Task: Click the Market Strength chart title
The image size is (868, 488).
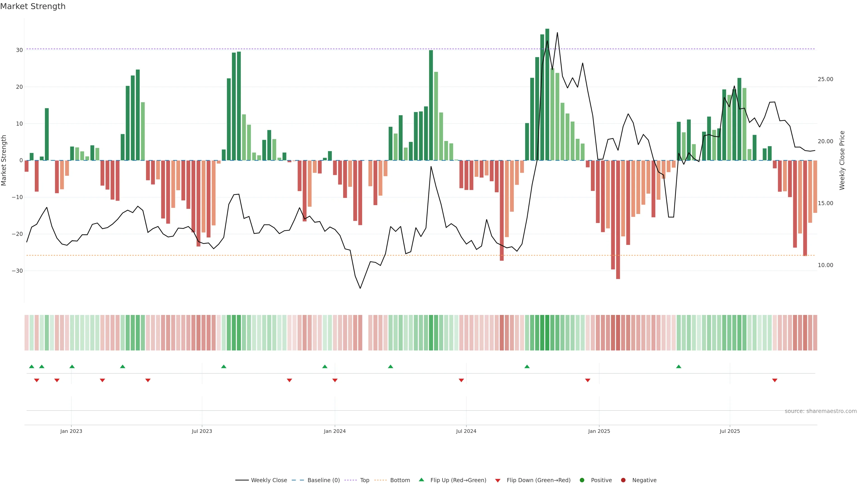Action: (x=33, y=6)
